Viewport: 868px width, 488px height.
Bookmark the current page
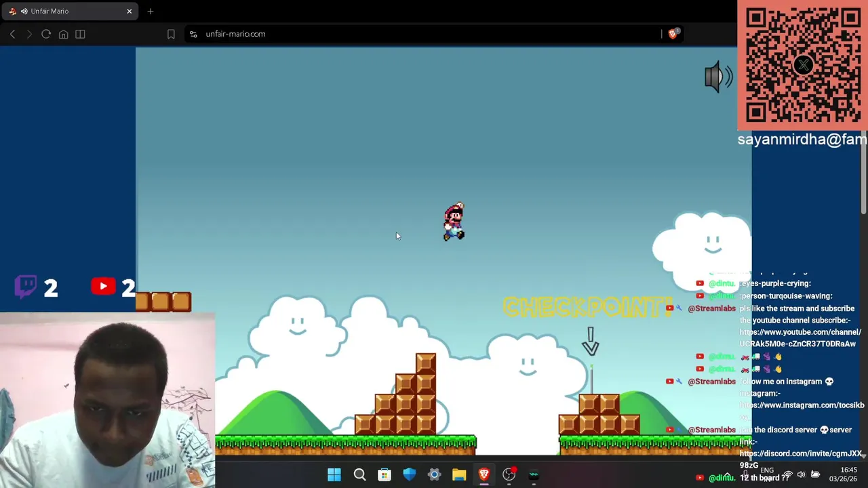pyautogui.click(x=171, y=34)
